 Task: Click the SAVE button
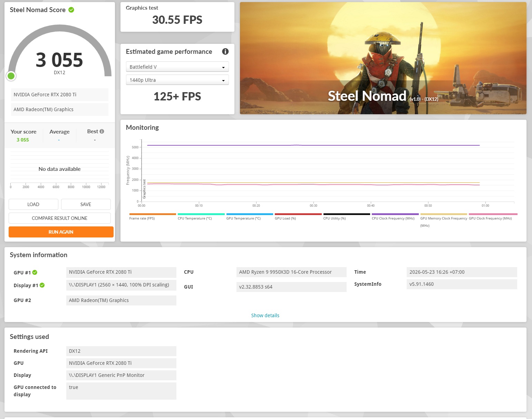[x=86, y=204]
